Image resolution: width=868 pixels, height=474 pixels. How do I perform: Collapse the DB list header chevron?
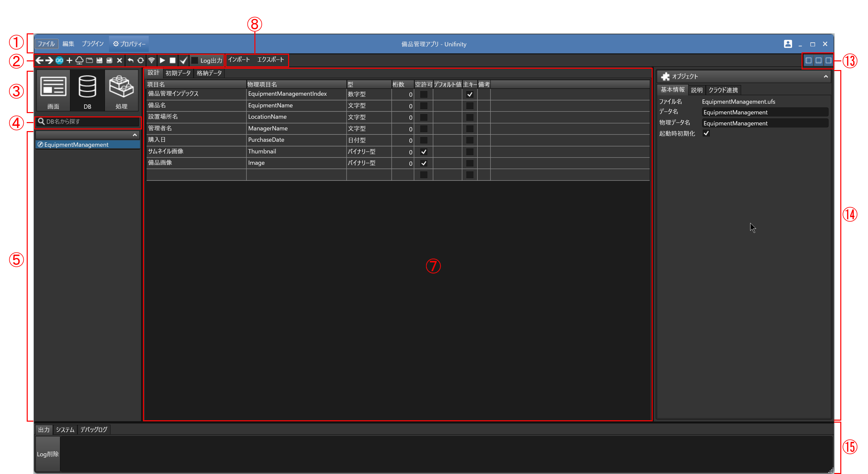tap(135, 135)
